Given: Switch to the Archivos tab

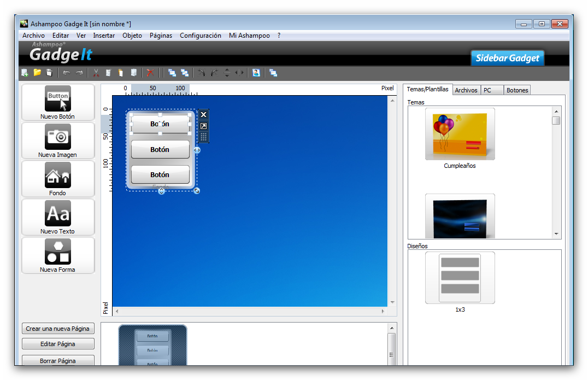Looking at the screenshot, I should tap(466, 90).
